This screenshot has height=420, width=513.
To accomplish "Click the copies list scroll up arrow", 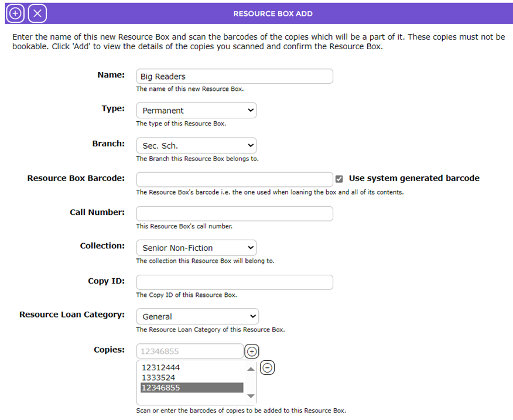I will (x=251, y=369).
